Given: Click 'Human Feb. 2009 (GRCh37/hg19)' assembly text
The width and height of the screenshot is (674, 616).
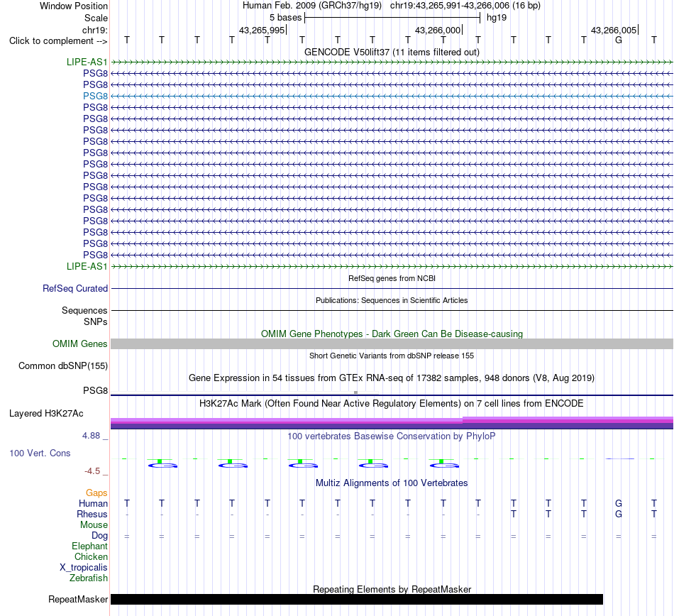Looking at the screenshot, I should [x=312, y=6].
